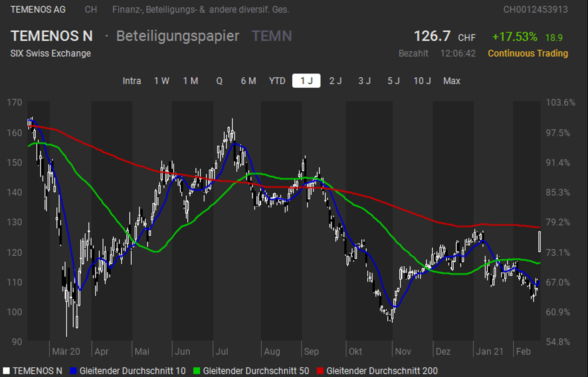Select the YTD range tab
588x377 pixels.
(277, 81)
